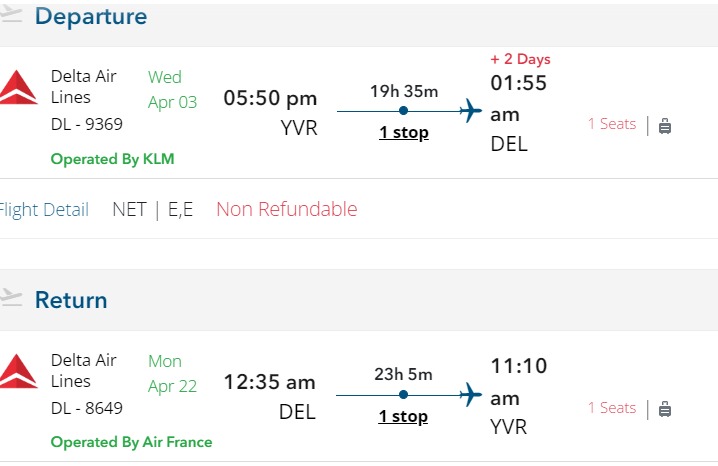Click the airplane icon on the YVR to DEL route
The width and height of the screenshot is (718, 466).
pyautogui.click(x=471, y=111)
